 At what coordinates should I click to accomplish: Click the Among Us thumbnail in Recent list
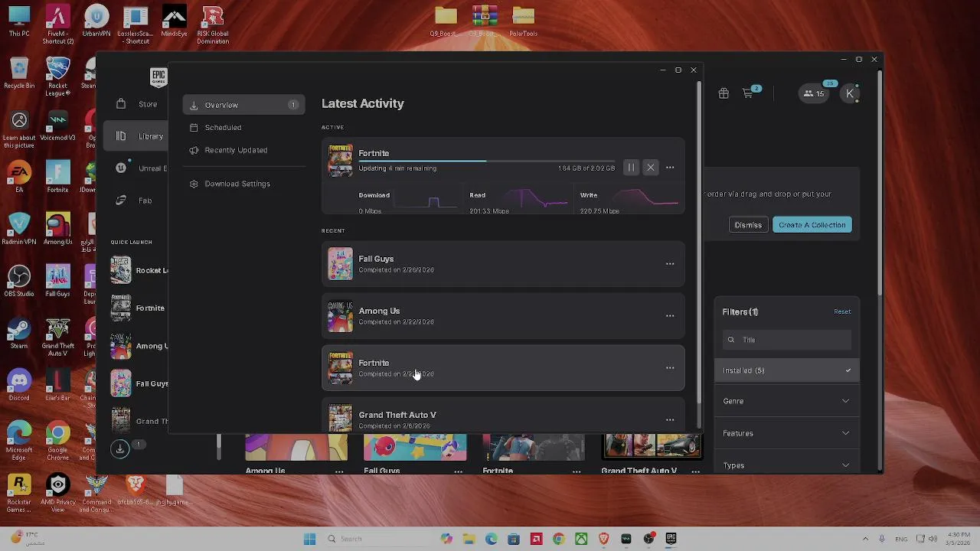tap(341, 316)
